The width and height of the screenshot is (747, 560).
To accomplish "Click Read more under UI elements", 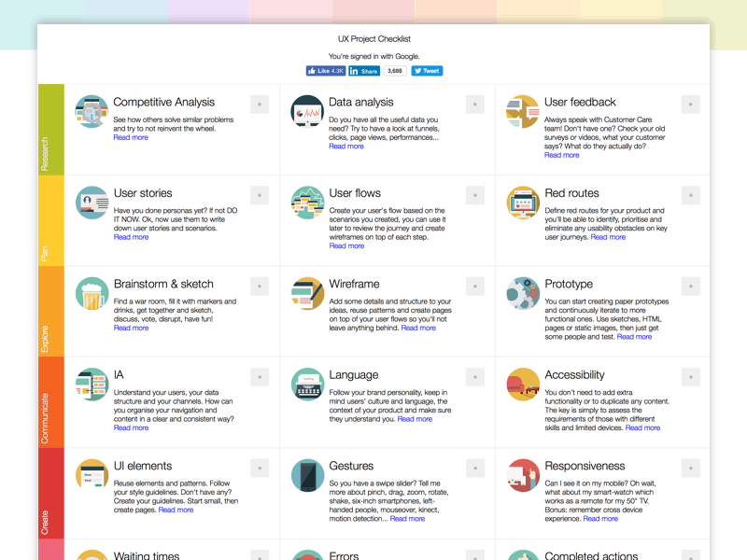I will tap(176, 510).
